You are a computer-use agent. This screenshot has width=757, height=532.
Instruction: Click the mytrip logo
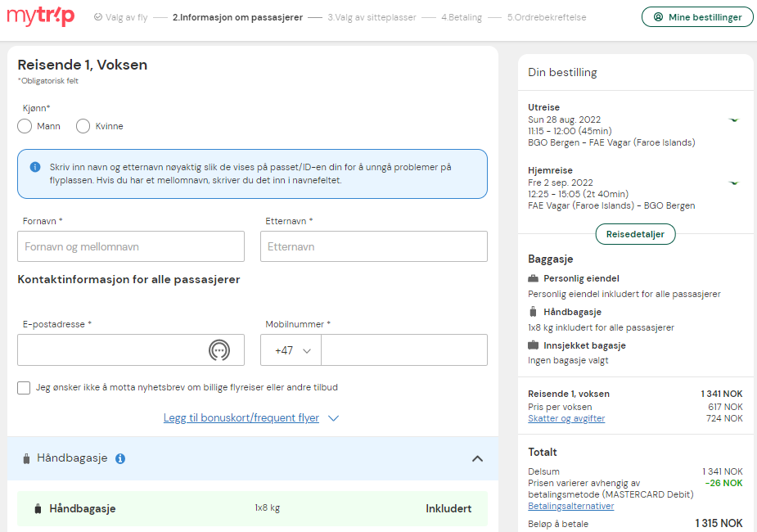click(x=41, y=16)
